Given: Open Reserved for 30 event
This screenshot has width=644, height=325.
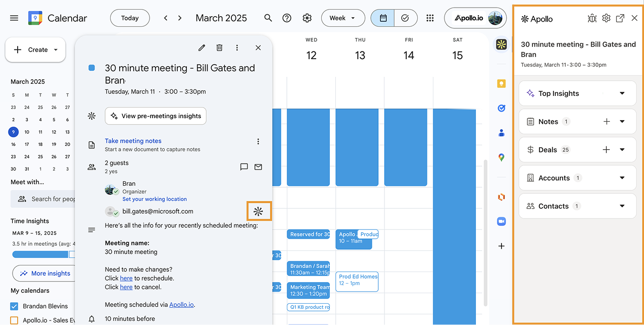Looking at the screenshot, I should tap(308, 234).
